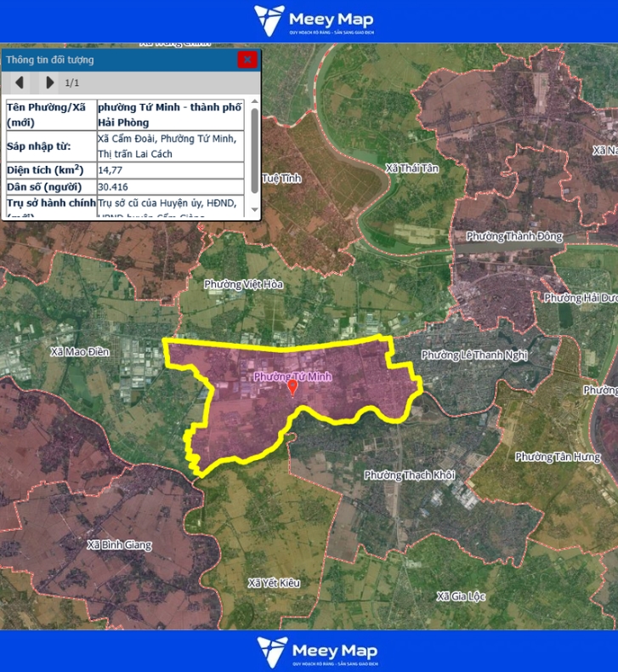Select Xã Bình Giang on the map
Image resolution: width=618 pixels, height=672 pixels.
[x=119, y=544]
